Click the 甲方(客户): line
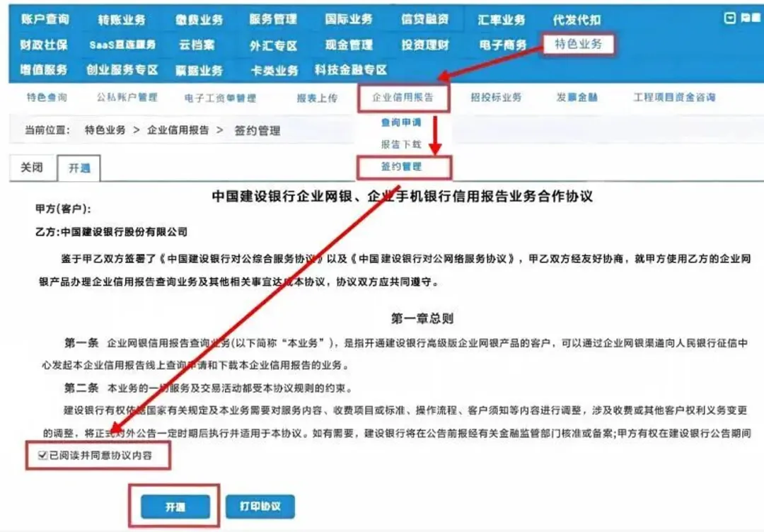Viewport: 764px width, 532px height. 64,209
